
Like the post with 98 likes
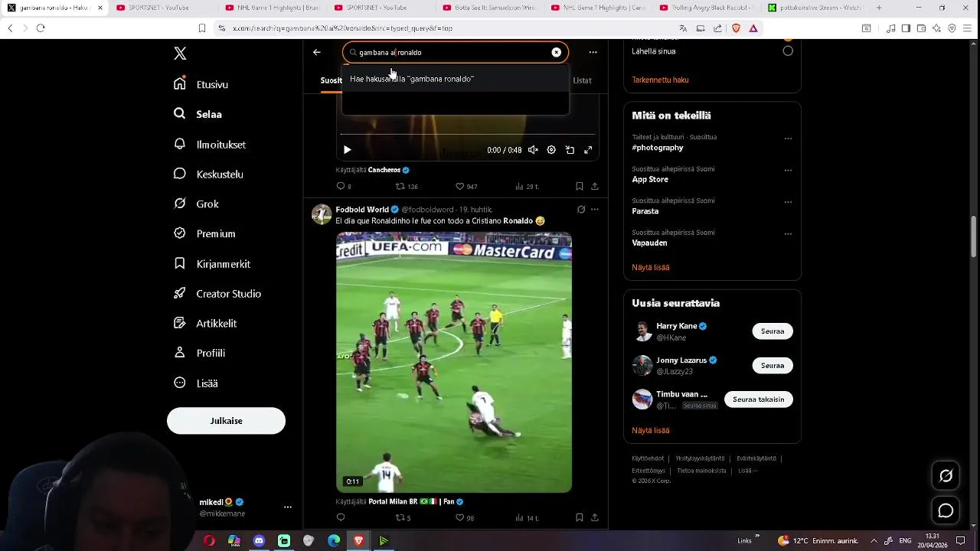click(x=465, y=518)
